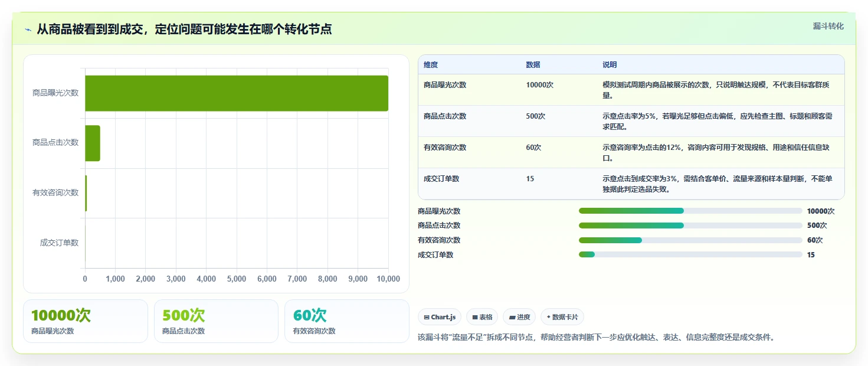Click the 成交订单数 cell in the table

[x=441, y=179]
